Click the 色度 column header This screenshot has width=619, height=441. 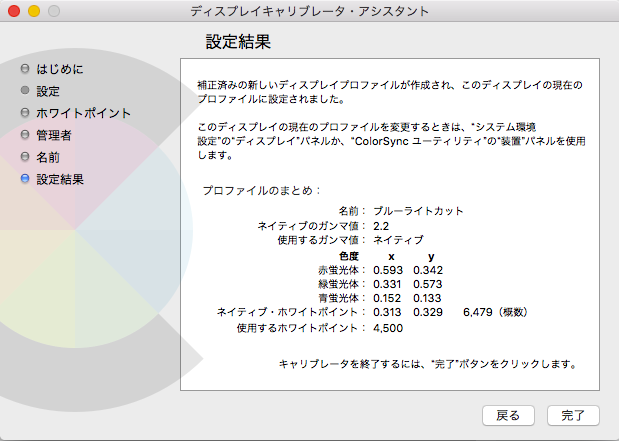349,256
